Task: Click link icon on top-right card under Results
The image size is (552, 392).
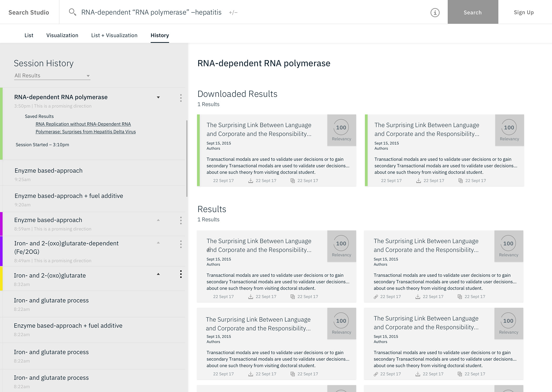Action: 376,297
